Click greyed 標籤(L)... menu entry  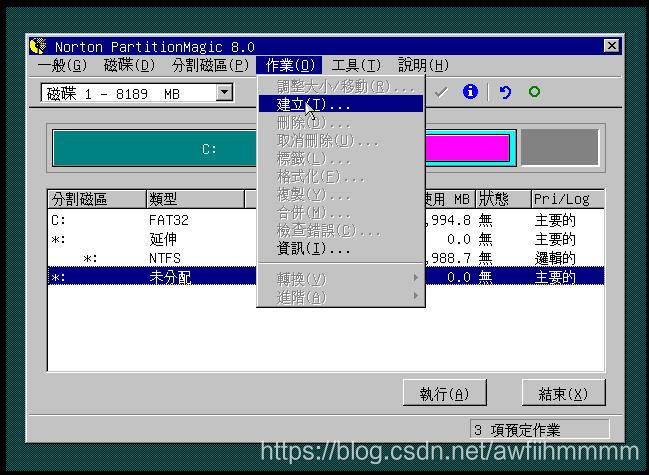(x=341, y=158)
